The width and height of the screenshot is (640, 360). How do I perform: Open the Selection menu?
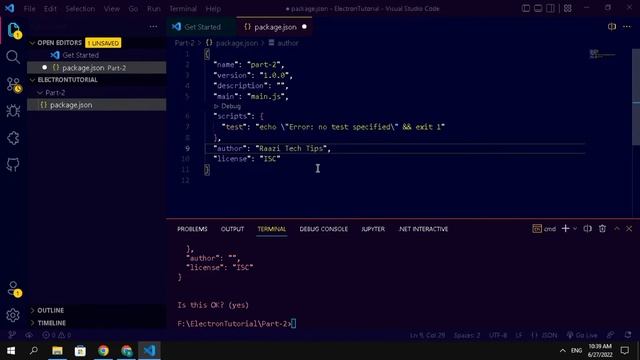[x=80, y=9]
